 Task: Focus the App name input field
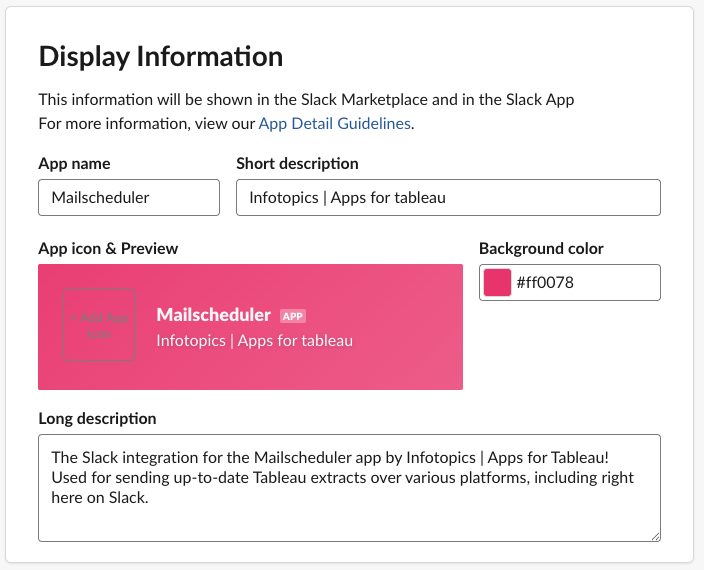(128, 197)
